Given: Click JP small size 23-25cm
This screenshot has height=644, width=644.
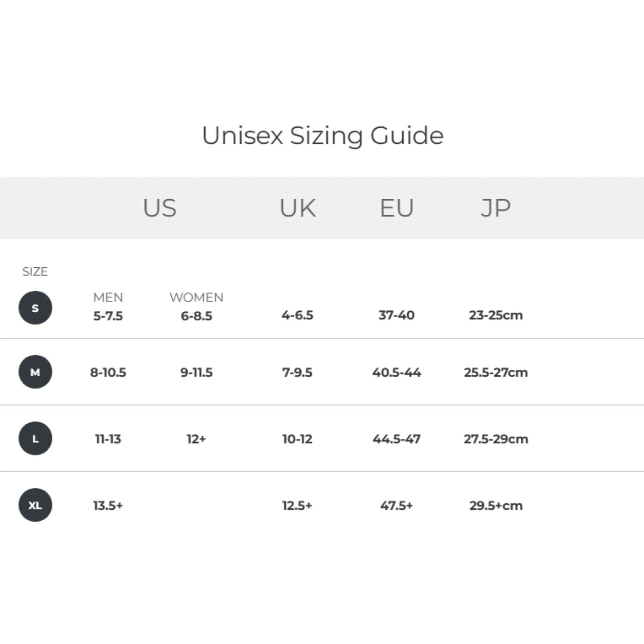Looking at the screenshot, I should (495, 315).
